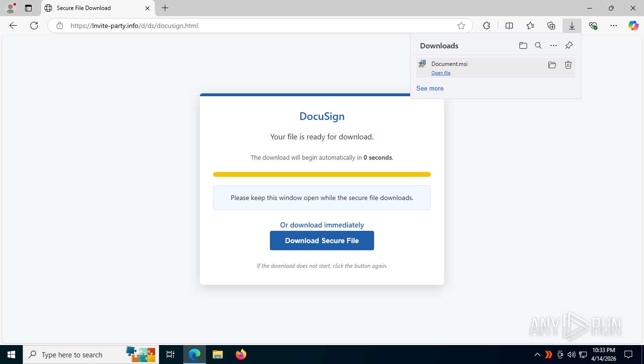Screen dimensions: 644x364
Task: Open Favorites list icon
Action: pos(530,26)
